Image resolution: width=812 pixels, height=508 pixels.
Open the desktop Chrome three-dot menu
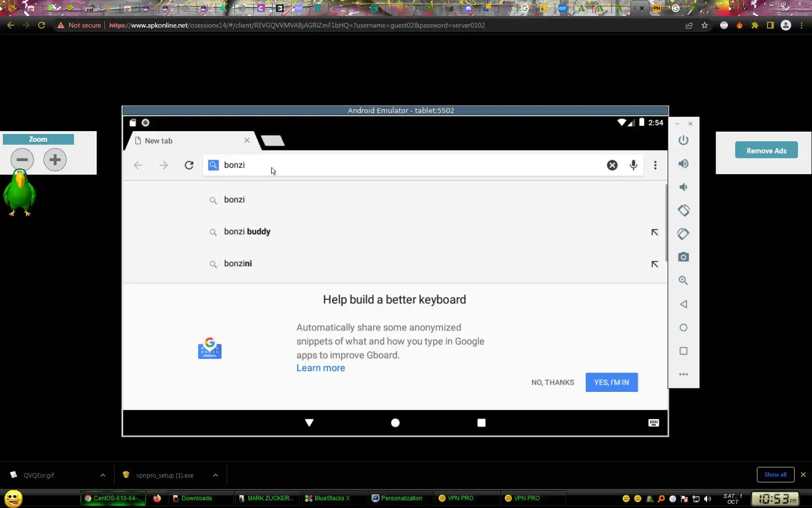click(x=801, y=25)
